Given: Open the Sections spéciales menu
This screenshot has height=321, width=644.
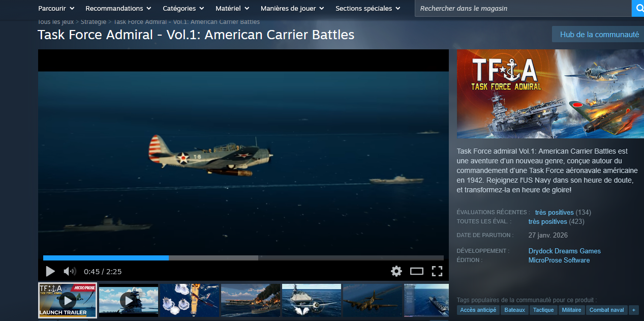Looking at the screenshot, I should (x=367, y=8).
